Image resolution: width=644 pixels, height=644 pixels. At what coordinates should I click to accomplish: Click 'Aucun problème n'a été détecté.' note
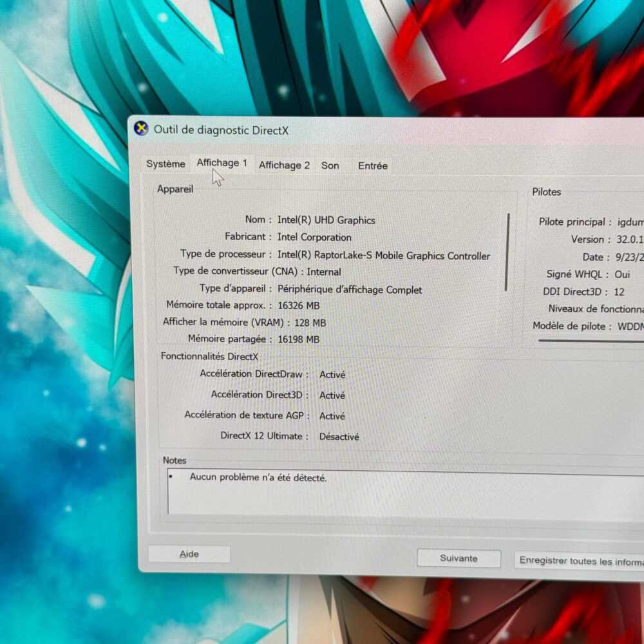pyautogui.click(x=258, y=477)
